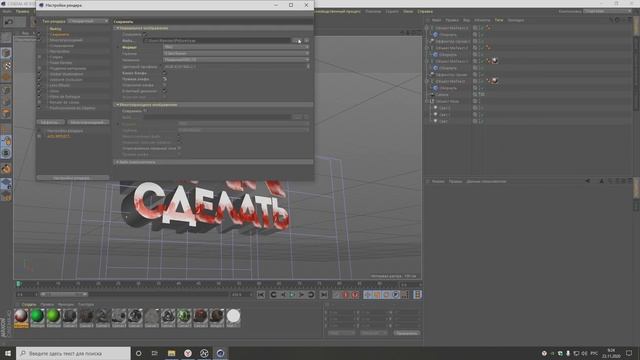
Task: Click the up arrow in the Attribute Manager
Action: click(601, 181)
